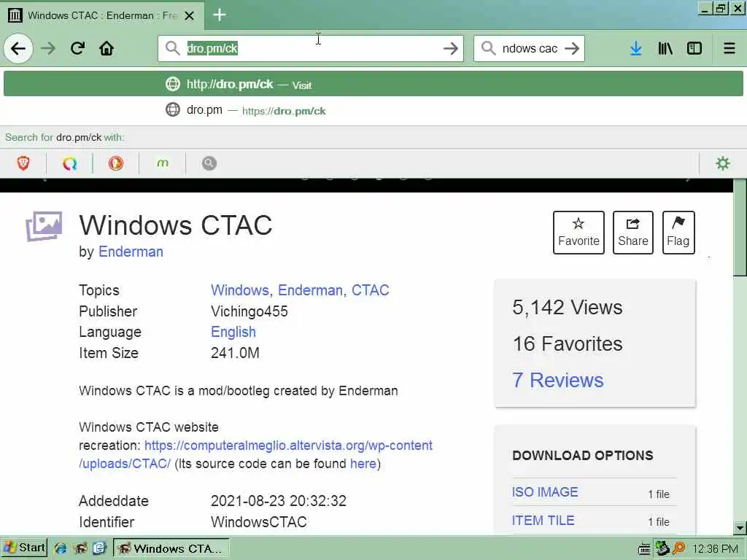Open the Enderman author link

[x=131, y=252]
